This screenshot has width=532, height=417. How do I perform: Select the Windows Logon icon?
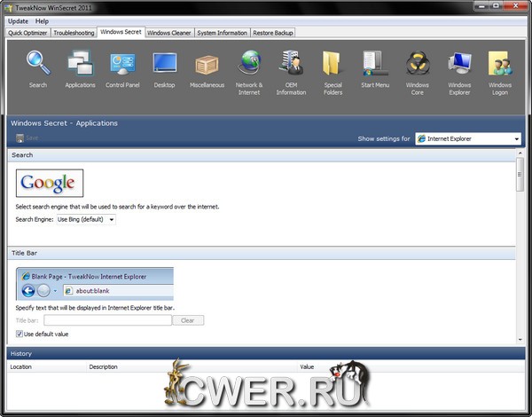500,64
